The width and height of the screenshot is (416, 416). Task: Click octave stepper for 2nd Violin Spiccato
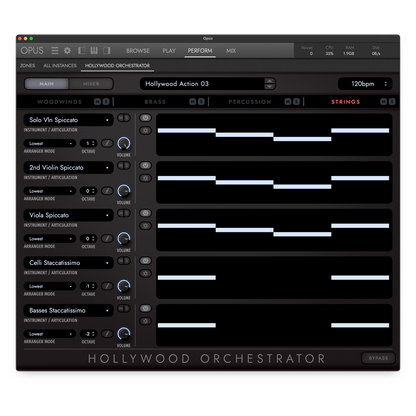(93, 191)
